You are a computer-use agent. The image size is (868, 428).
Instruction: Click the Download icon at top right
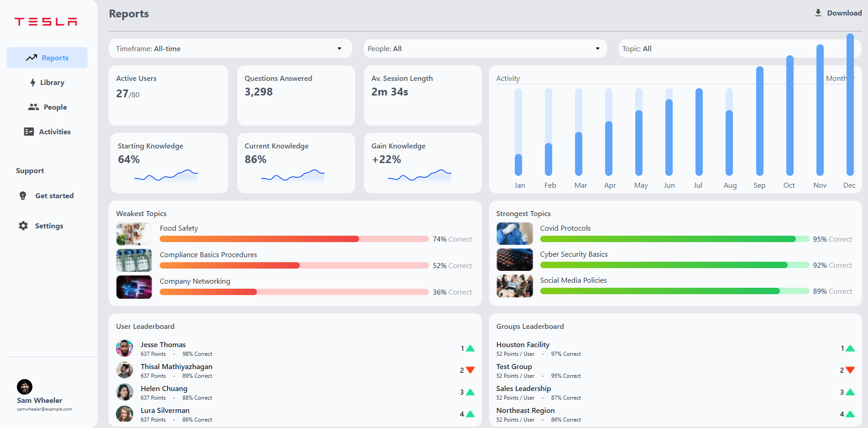[x=818, y=12]
